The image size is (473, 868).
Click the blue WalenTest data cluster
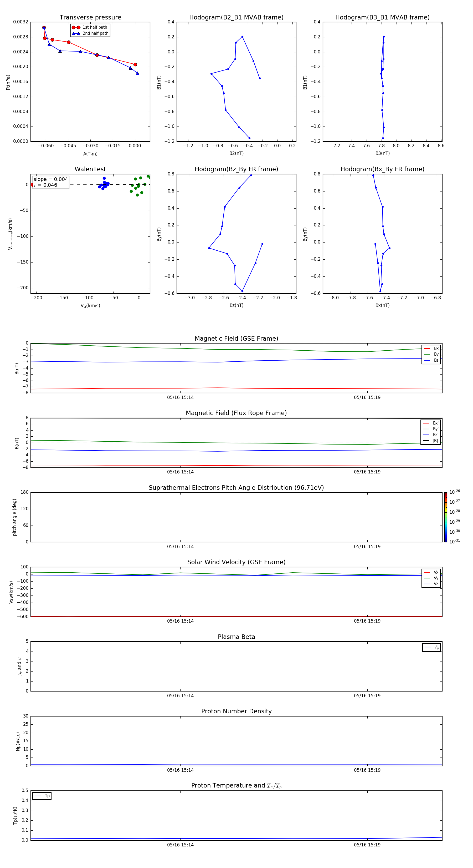point(104,184)
